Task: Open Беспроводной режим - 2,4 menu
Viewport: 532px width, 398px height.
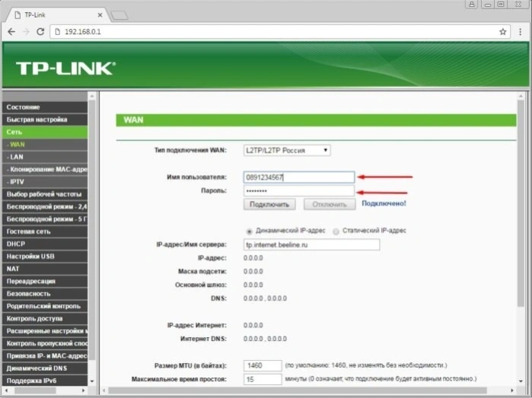Action: click(x=45, y=207)
